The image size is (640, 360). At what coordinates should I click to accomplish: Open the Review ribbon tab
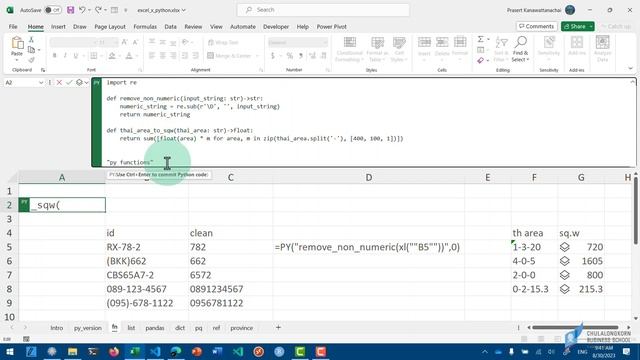pyautogui.click(x=193, y=27)
